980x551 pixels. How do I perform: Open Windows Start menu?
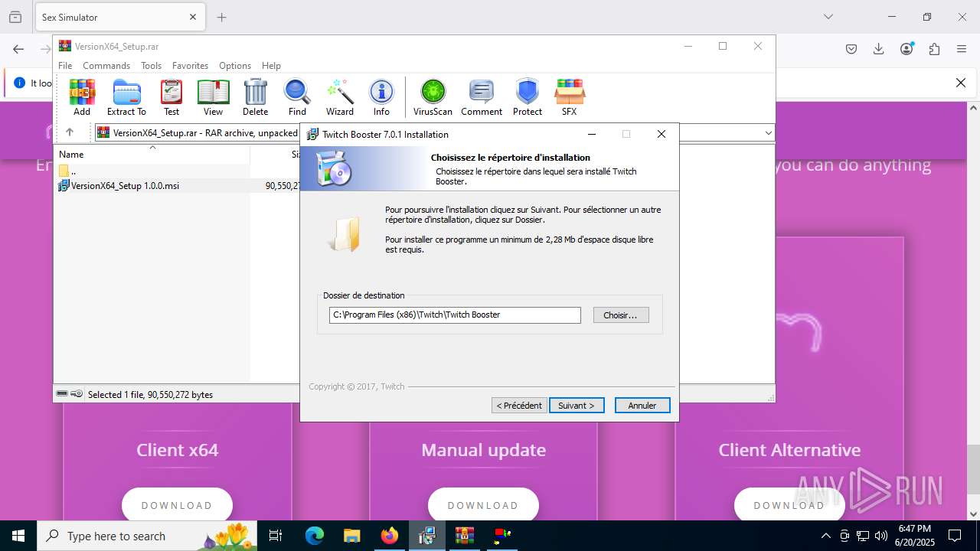pyautogui.click(x=18, y=536)
